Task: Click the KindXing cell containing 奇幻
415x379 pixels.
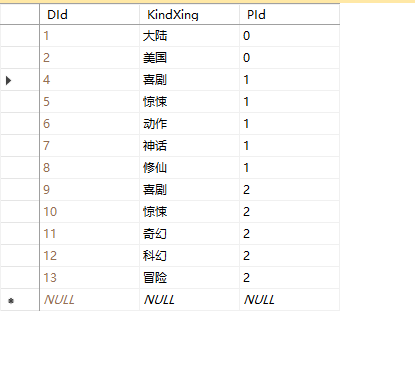Action: point(189,234)
